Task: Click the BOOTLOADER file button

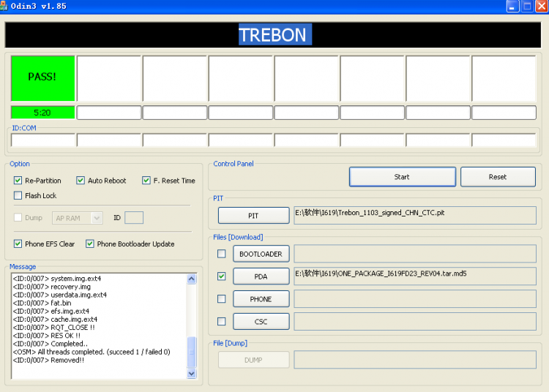Action: coord(261,254)
